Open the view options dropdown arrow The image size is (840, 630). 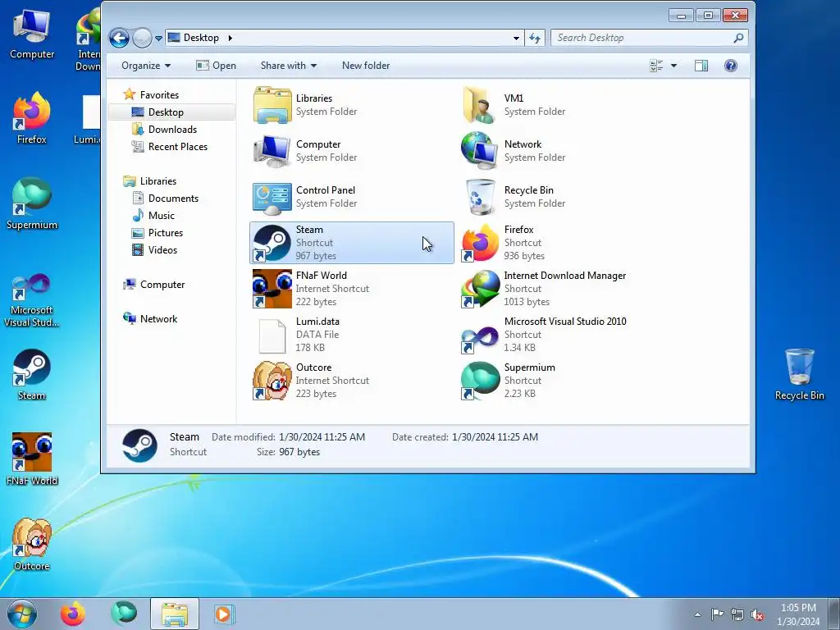(674, 66)
